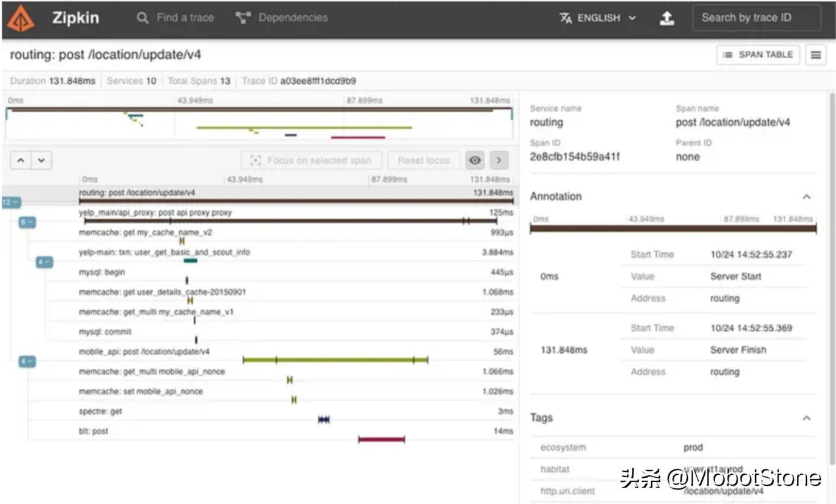836x504 pixels.
Task: Focus the Search by trace ID field
Action: 756,18
